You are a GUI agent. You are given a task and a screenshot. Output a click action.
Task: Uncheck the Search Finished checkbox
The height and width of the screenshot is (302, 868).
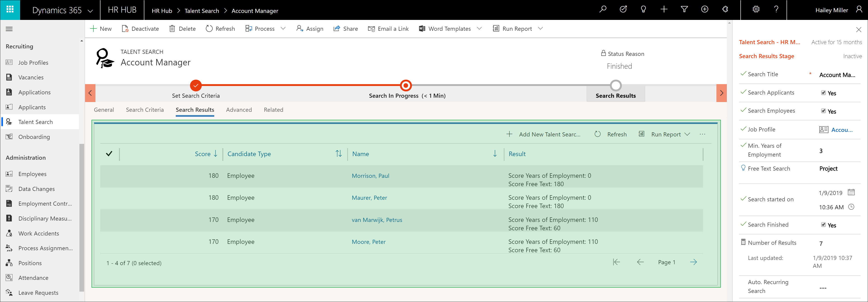pos(823,225)
